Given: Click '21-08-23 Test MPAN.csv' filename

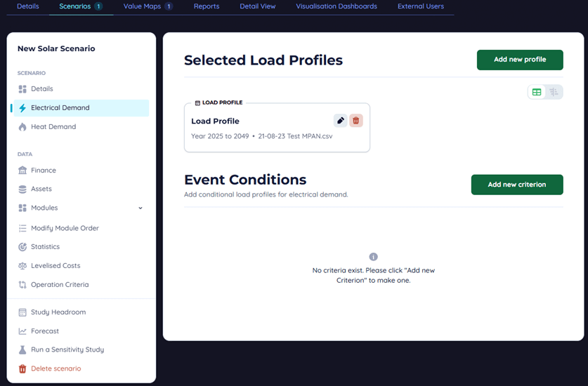Looking at the screenshot, I should [295, 136].
